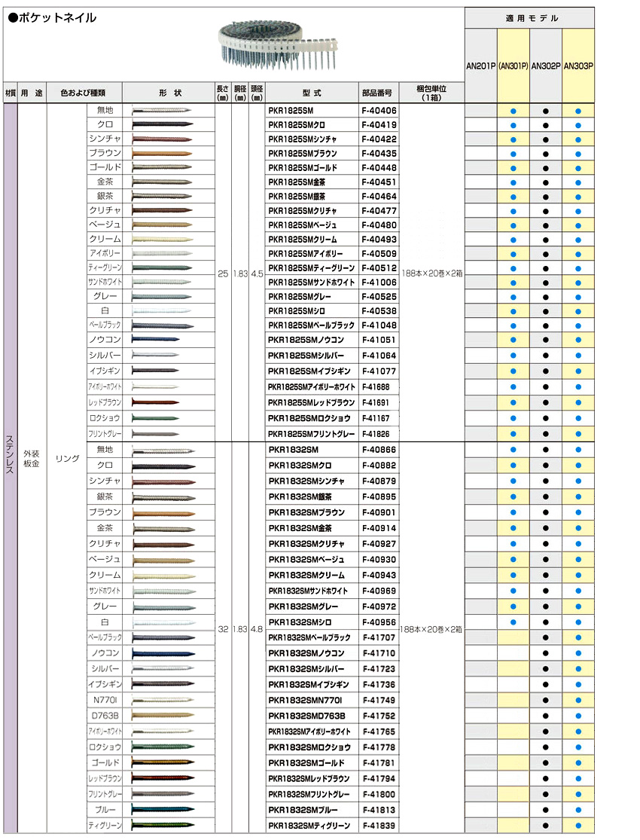Select model cell PKR1832SMブルー

312,810
